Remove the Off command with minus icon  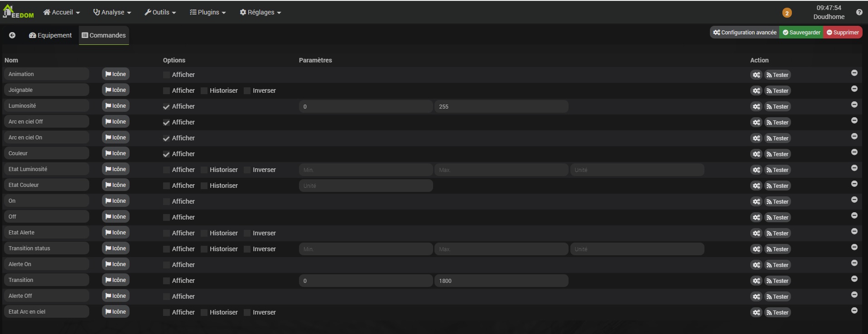click(x=854, y=215)
